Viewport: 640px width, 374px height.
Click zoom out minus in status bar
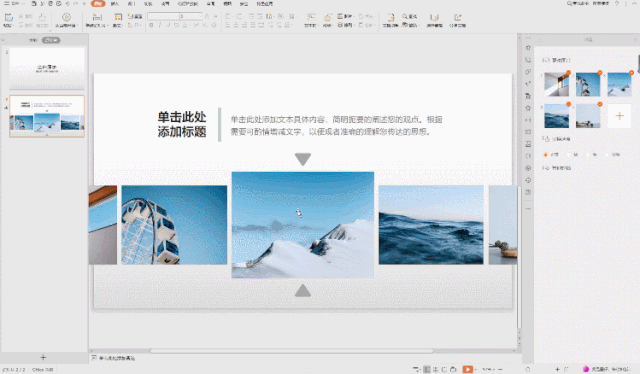500,369
